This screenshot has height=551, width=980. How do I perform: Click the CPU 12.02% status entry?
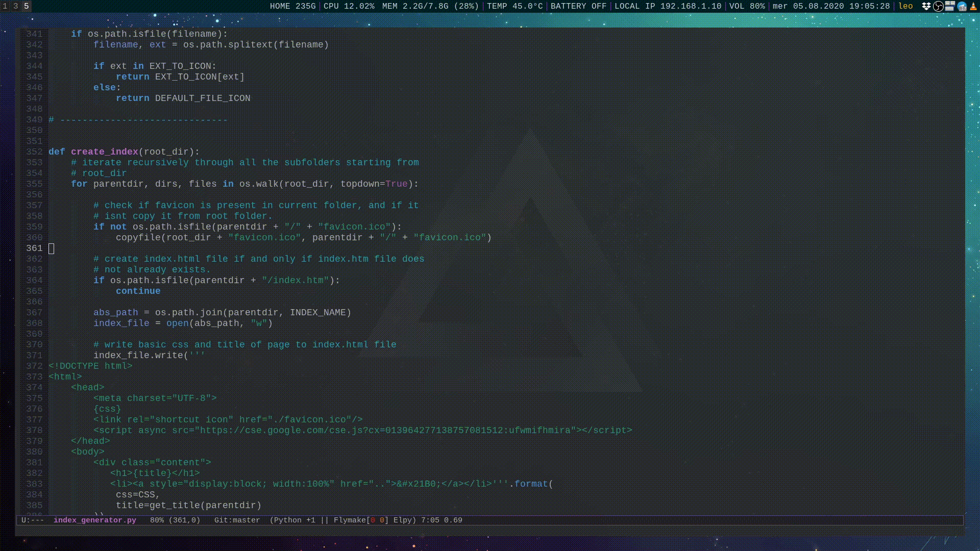349,6
